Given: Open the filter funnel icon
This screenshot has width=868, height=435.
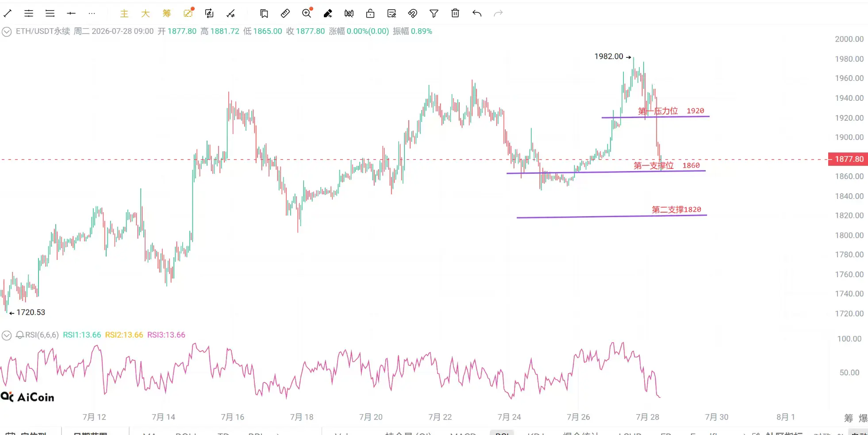Looking at the screenshot, I should coord(434,14).
